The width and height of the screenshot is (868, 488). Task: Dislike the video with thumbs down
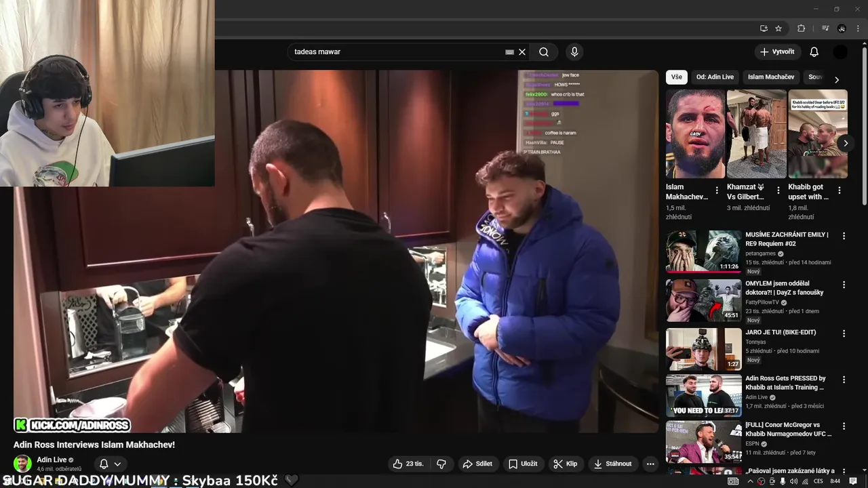click(441, 464)
